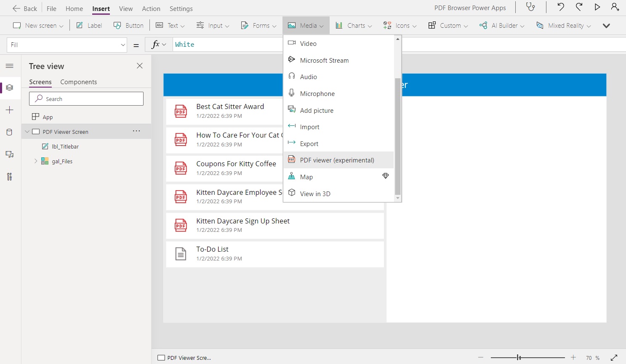Image resolution: width=626 pixels, height=364 pixels.
Task: Run the App checker stethoscope icon
Action: [530, 7]
